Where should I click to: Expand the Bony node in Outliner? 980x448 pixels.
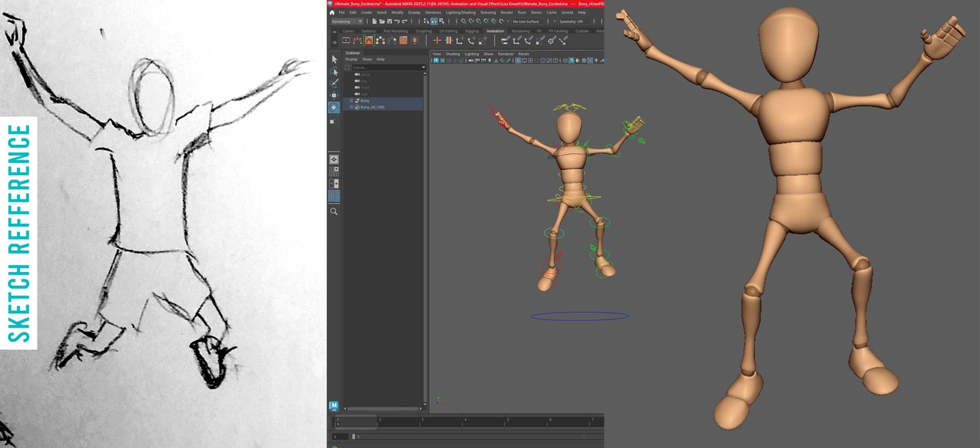[352, 101]
